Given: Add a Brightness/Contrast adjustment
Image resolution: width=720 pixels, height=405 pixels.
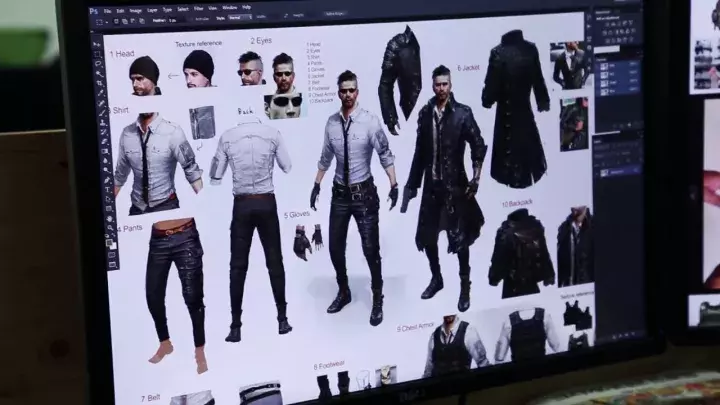Looking at the screenshot, I should pos(607,24).
